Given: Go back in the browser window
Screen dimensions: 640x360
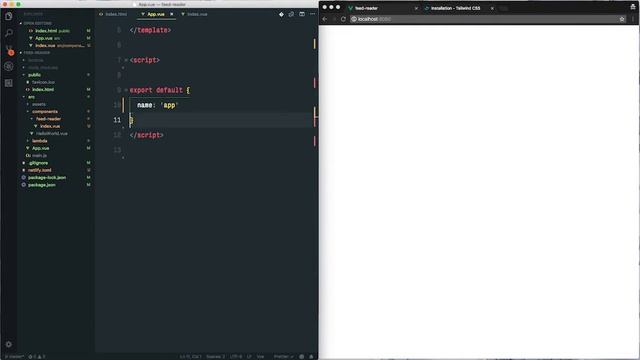Looking at the screenshot, I should click(x=325, y=19).
